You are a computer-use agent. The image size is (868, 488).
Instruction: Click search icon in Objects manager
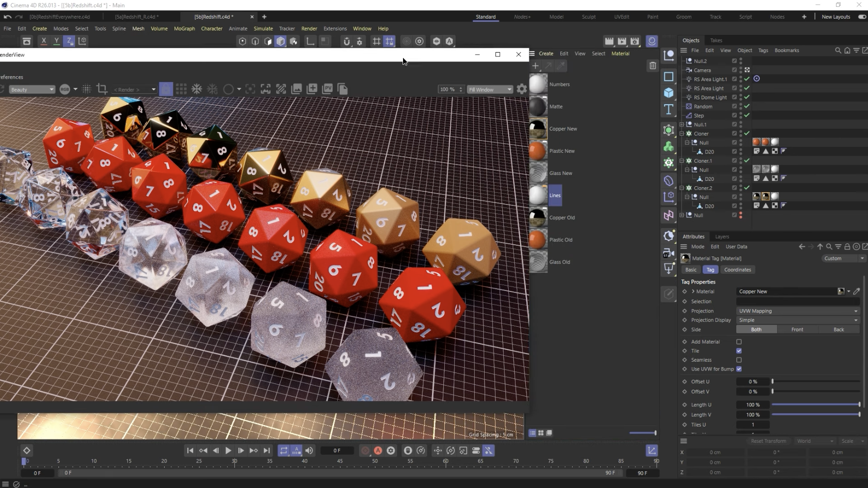pos(838,50)
